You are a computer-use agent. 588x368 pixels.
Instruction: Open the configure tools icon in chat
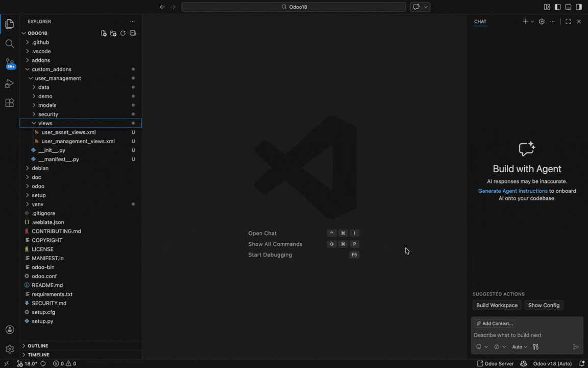pos(535,347)
